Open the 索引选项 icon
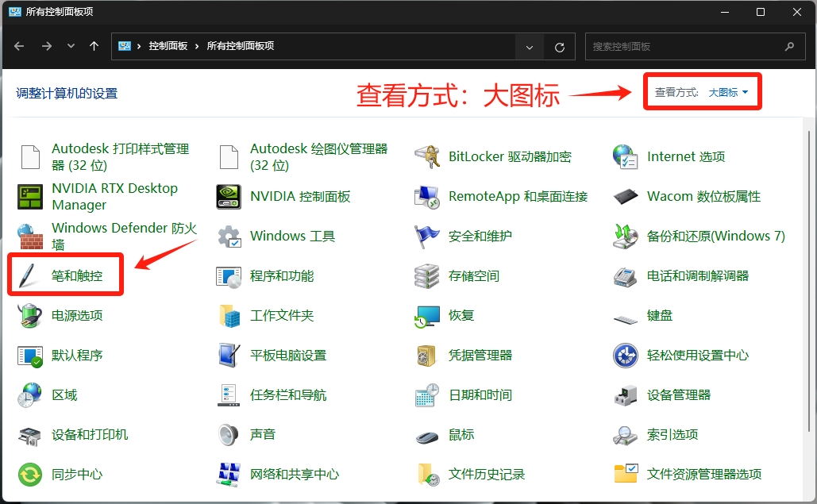 pos(626,435)
